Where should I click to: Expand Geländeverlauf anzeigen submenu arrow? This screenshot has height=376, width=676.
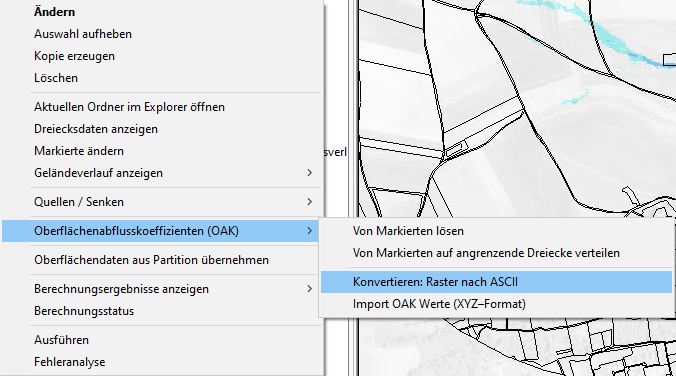[310, 173]
